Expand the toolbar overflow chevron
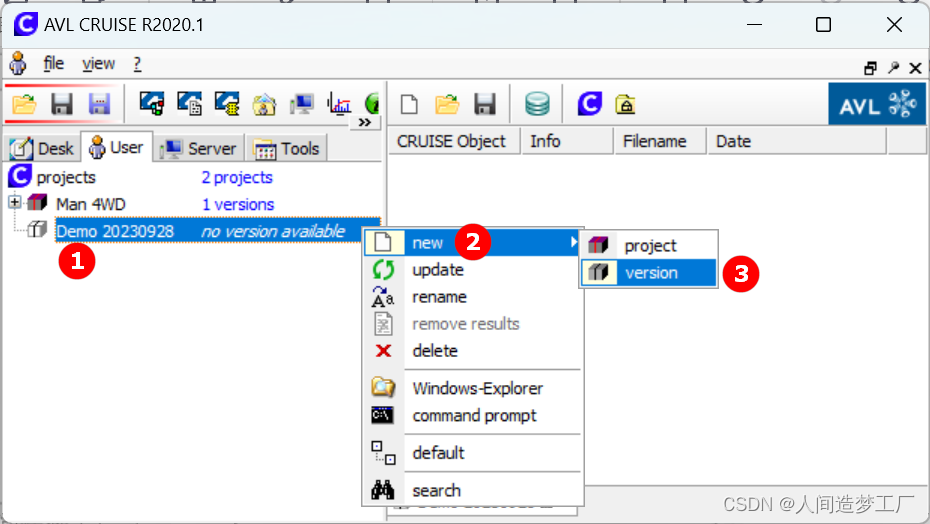 365,122
